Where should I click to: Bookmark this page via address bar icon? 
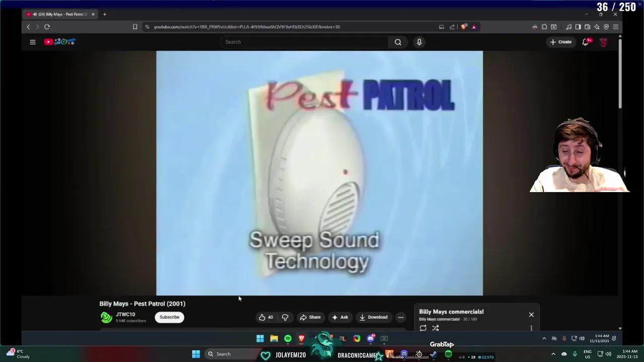click(135, 27)
